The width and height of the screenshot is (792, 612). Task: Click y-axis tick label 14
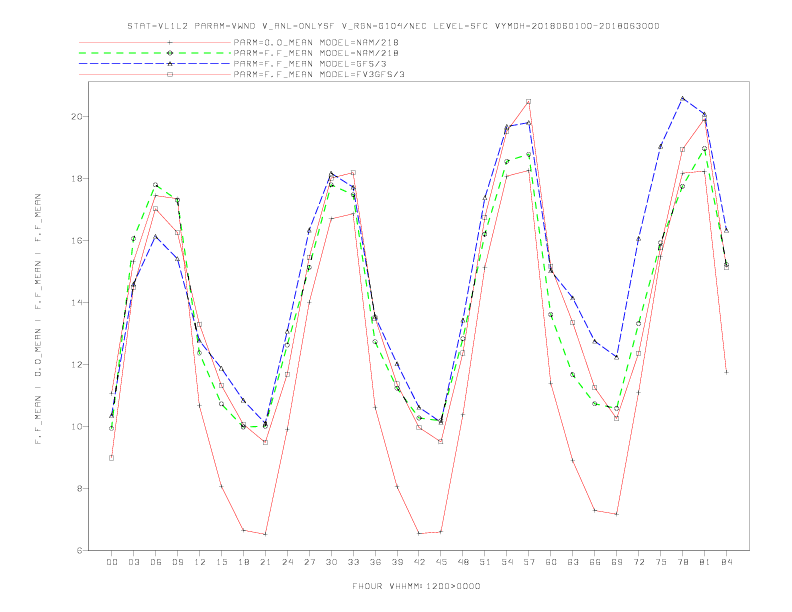(76, 302)
